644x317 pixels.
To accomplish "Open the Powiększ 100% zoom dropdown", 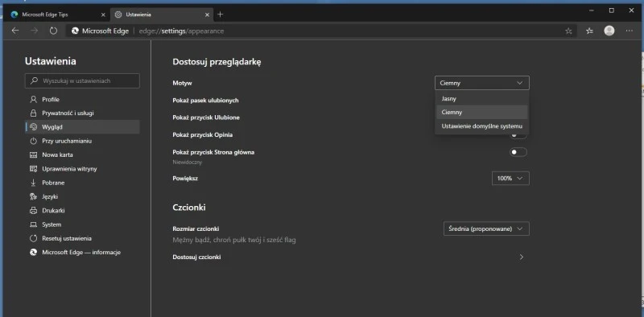I will pyautogui.click(x=510, y=178).
